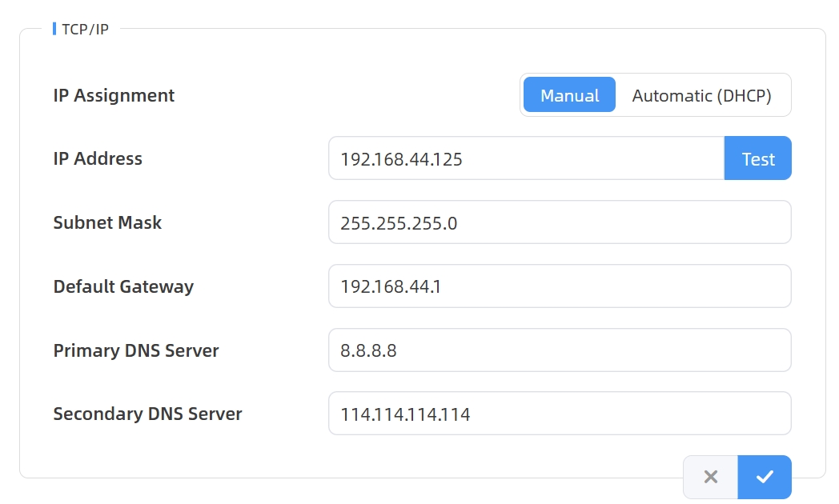Image resolution: width=839 pixels, height=504 pixels.
Task: Test the IP address
Action: [757, 158]
